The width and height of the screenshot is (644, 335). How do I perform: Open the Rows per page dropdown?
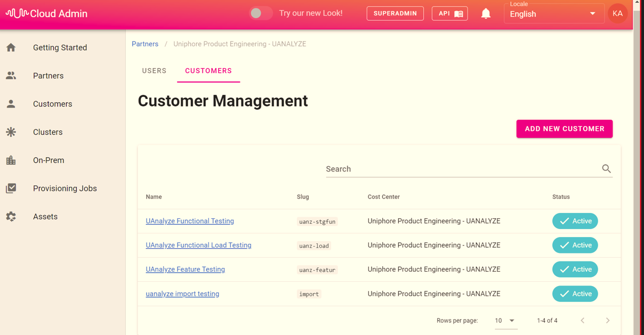point(505,321)
